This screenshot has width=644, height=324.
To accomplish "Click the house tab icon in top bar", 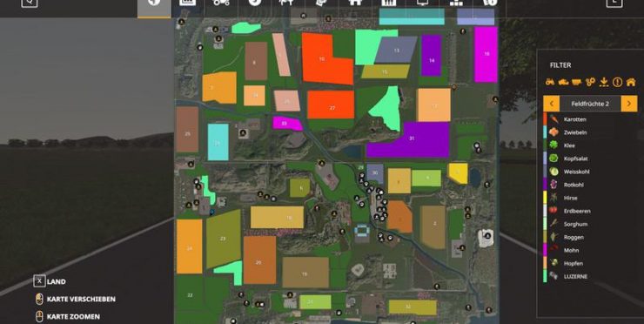I will [x=355, y=3].
